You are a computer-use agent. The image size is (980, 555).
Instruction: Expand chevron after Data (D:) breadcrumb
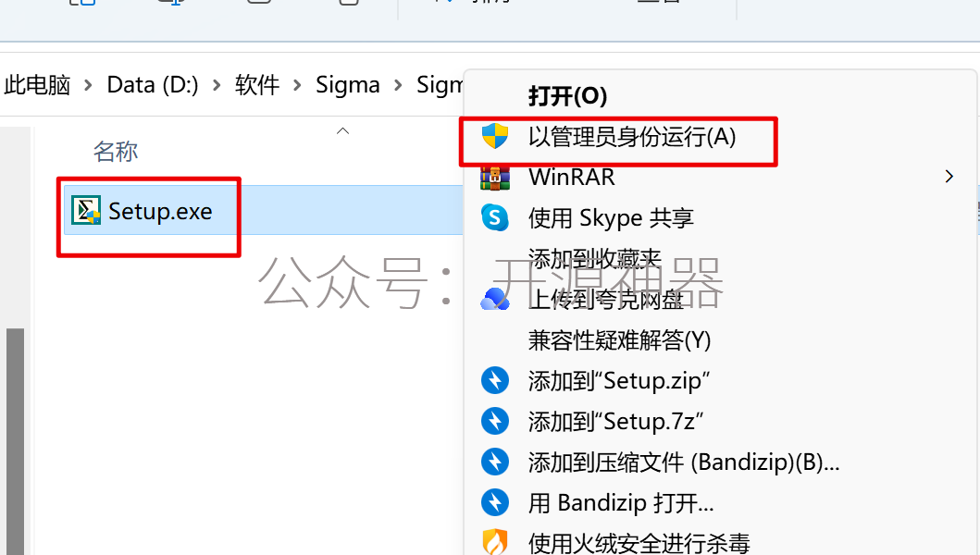pos(217,84)
